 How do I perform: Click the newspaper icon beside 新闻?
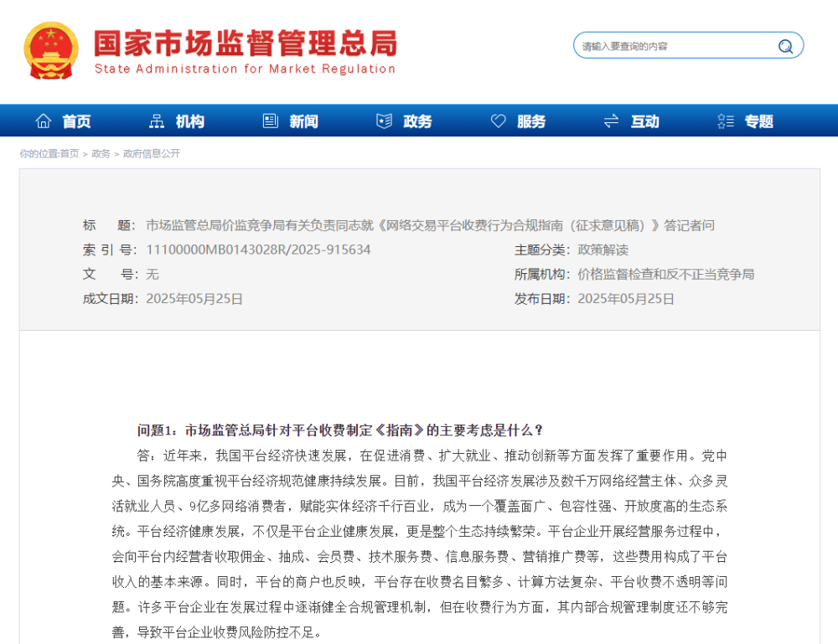click(x=271, y=121)
